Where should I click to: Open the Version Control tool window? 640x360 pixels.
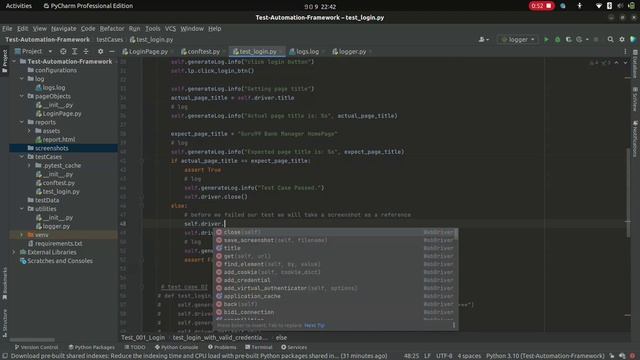point(36,347)
